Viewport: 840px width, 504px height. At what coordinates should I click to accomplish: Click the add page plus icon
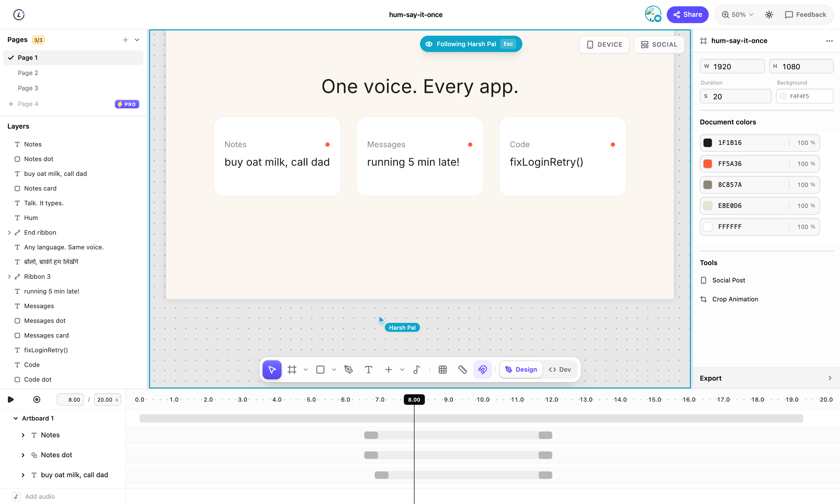point(125,40)
